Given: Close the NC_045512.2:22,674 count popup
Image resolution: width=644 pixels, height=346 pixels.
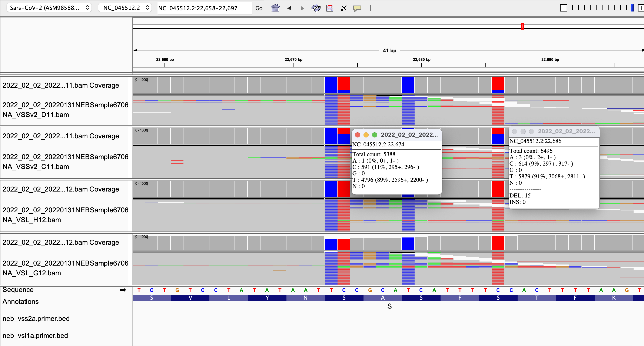Looking at the screenshot, I should [x=358, y=134].
